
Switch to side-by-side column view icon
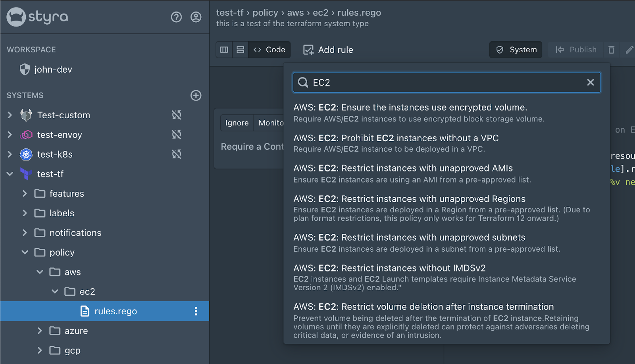224,50
